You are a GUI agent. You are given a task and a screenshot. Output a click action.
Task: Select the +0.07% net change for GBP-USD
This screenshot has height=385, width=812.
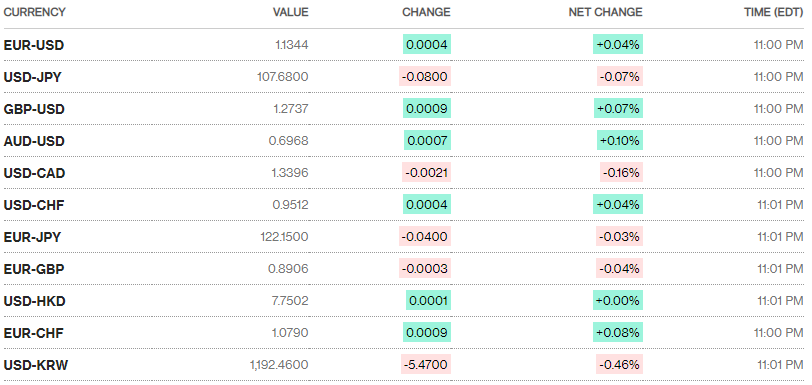618,109
